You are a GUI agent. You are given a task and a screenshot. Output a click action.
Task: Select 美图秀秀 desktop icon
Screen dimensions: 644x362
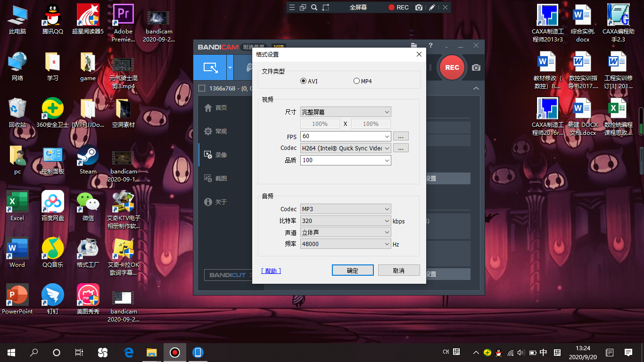coord(88,299)
